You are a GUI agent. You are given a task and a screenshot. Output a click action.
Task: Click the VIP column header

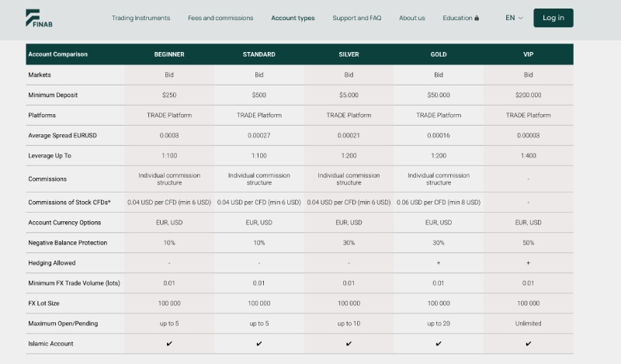coord(529,54)
